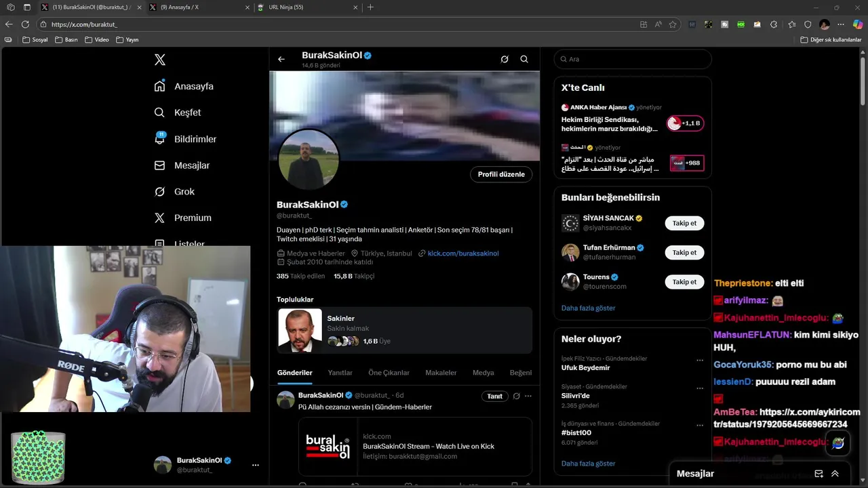Open the Yayın bookmarks folder
Image resolution: width=868 pixels, height=488 pixels.
tap(127, 40)
